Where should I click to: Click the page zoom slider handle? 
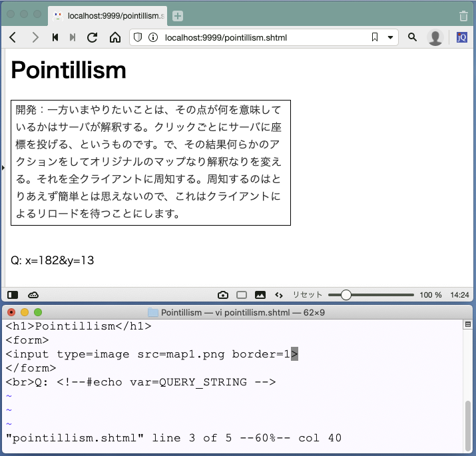[344, 295]
